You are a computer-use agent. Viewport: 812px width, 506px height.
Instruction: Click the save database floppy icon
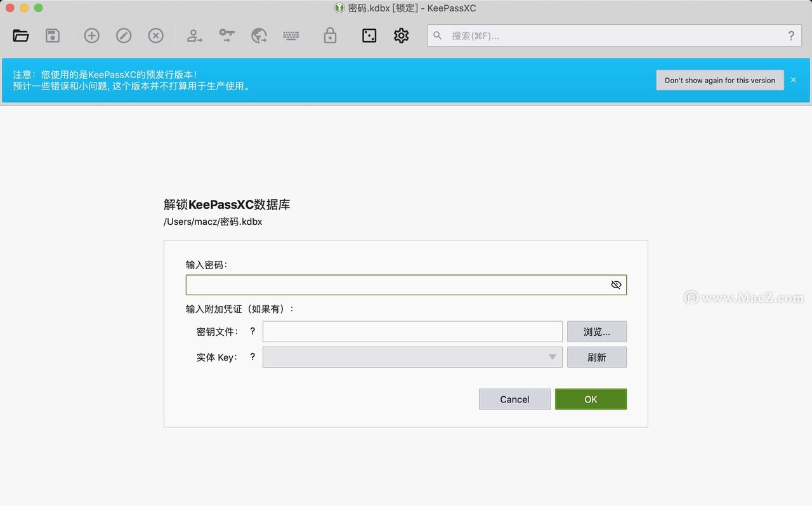pyautogui.click(x=53, y=36)
